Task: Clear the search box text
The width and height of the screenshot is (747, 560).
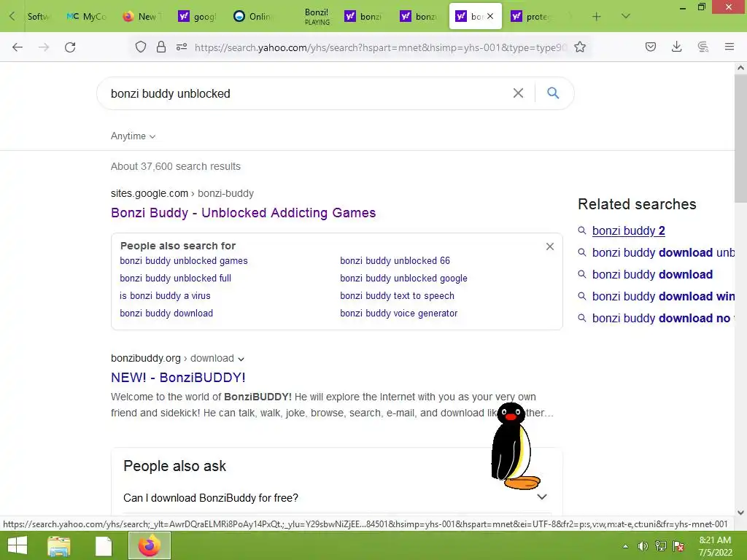Action: (x=519, y=93)
